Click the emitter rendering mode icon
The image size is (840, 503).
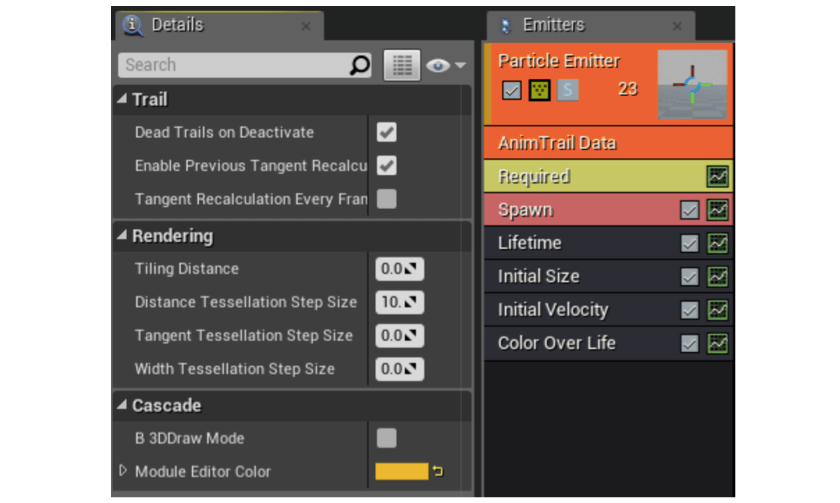coord(540,90)
